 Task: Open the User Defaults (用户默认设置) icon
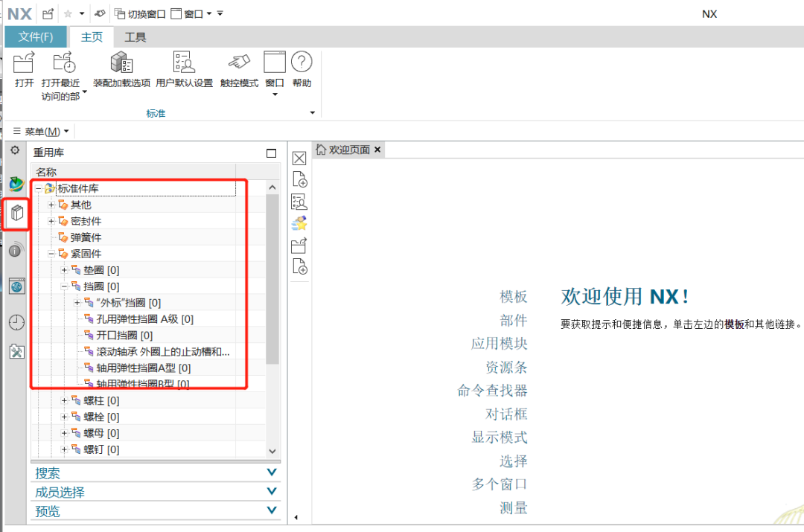coord(184,64)
